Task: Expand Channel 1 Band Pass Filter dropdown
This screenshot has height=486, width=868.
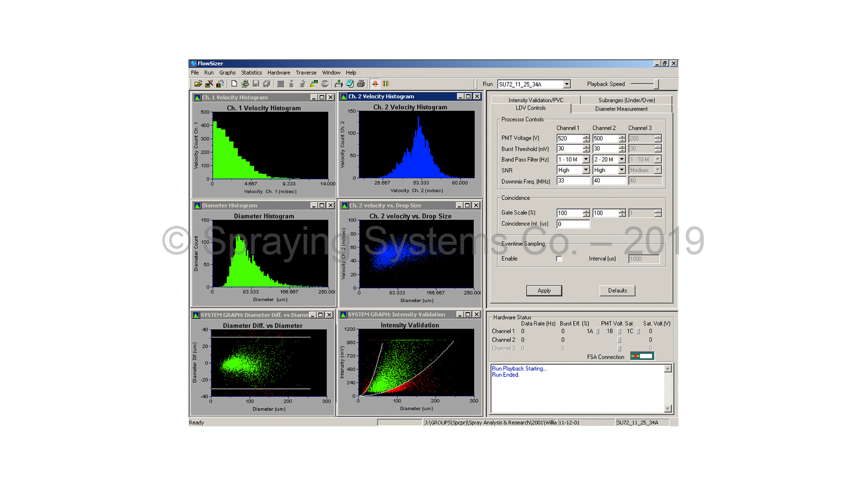Action: pyautogui.click(x=586, y=159)
